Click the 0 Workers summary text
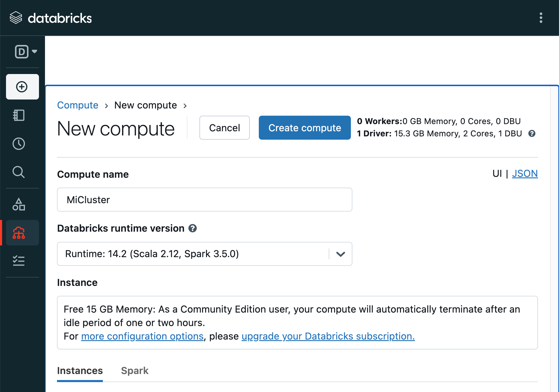This screenshot has width=559, height=392. [439, 121]
